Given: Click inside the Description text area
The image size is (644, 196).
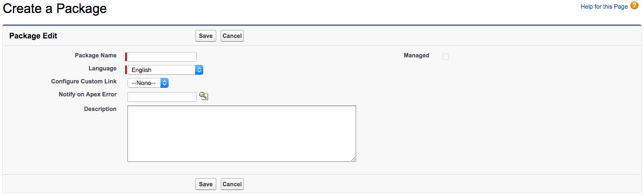Looking at the screenshot, I should (x=242, y=134).
